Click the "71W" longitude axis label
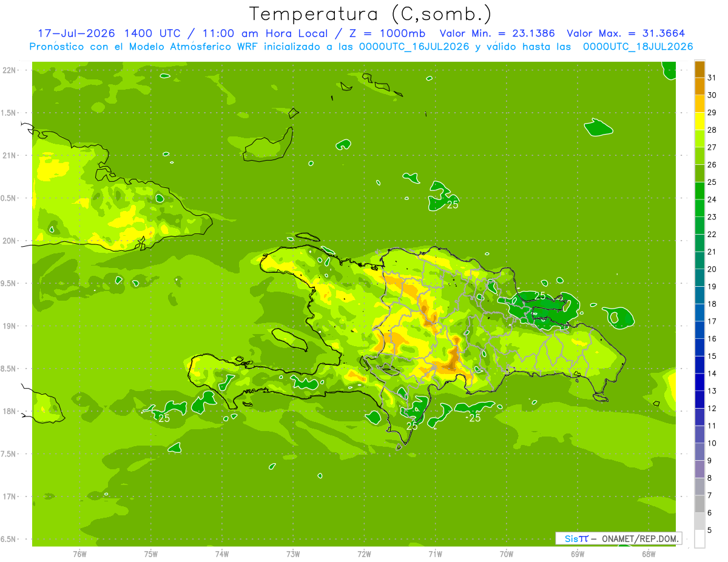728x562 pixels. pos(435,554)
